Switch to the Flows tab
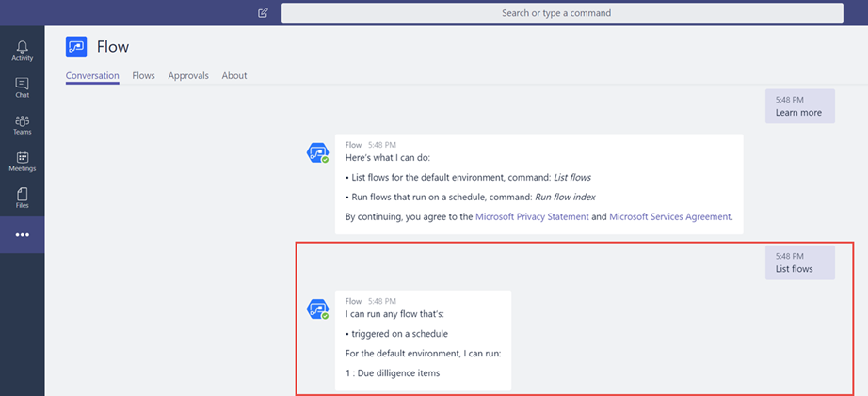Viewport: 868px width, 396px height. 143,75
